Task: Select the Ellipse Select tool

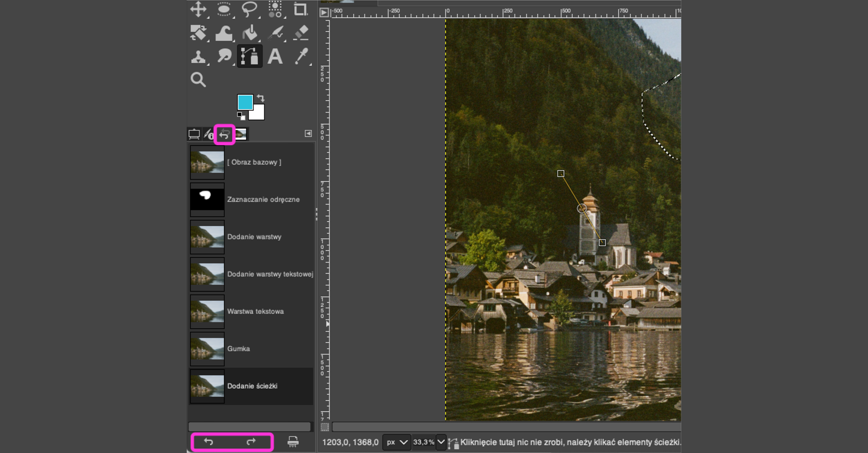Action: 224,9
